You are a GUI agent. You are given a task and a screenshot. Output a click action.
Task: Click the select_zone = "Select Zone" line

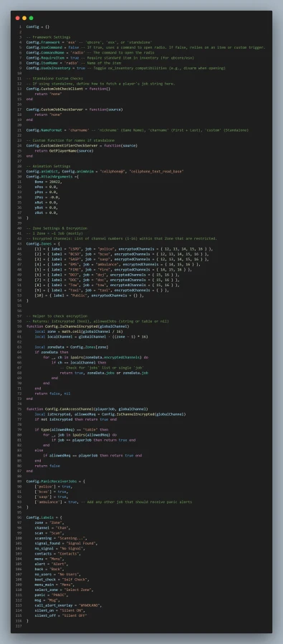[x=64, y=590]
